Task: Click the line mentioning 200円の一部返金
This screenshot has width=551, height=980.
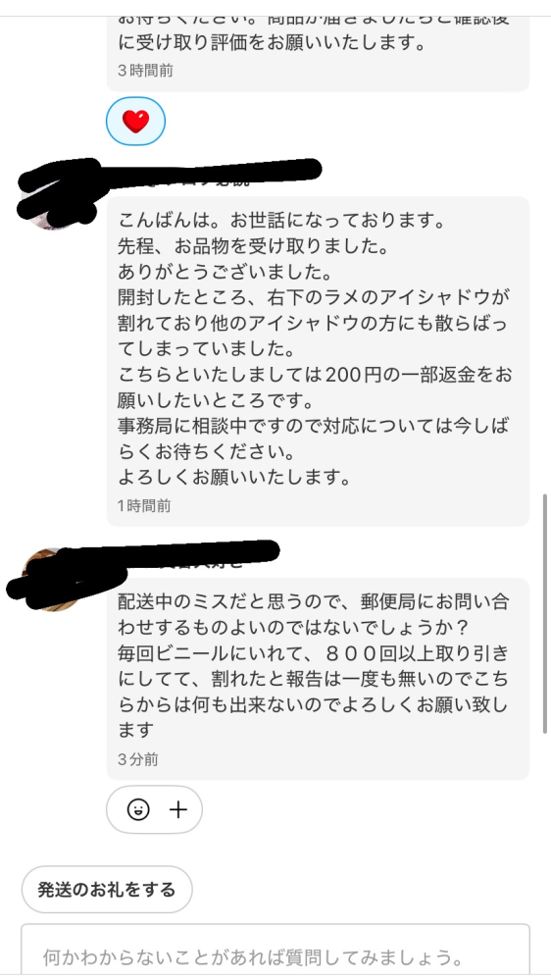Action: pos(315,375)
